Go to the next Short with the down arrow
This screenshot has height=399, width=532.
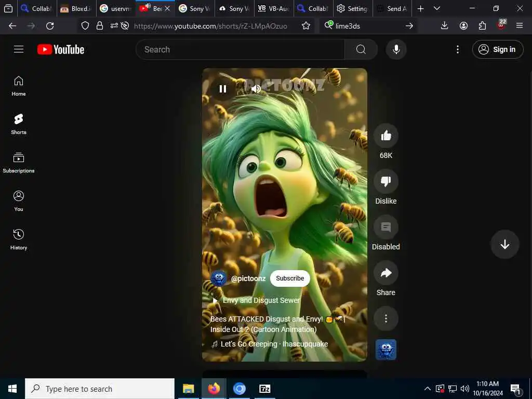click(504, 244)
